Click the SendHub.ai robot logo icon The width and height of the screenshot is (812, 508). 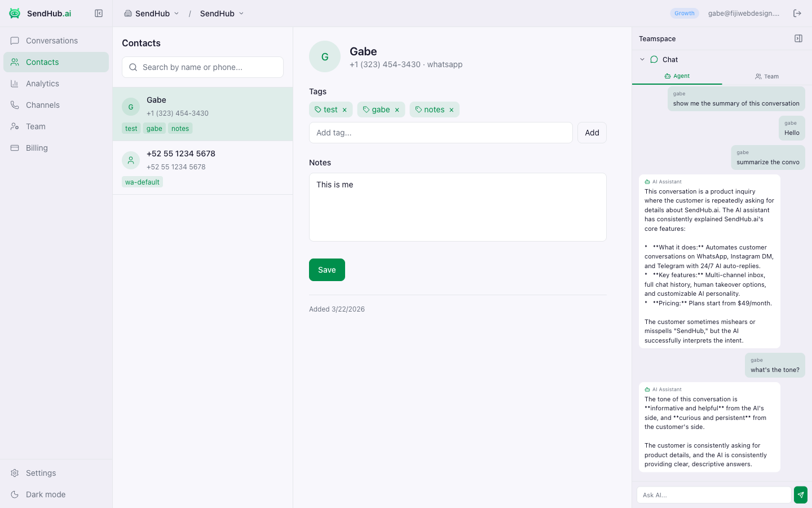coord(15,14)
